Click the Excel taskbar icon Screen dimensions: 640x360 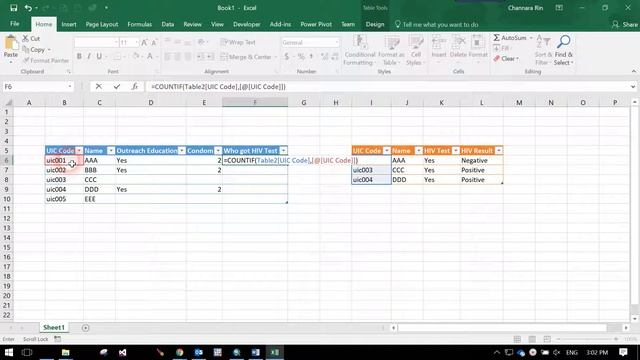tap(274, 352)
